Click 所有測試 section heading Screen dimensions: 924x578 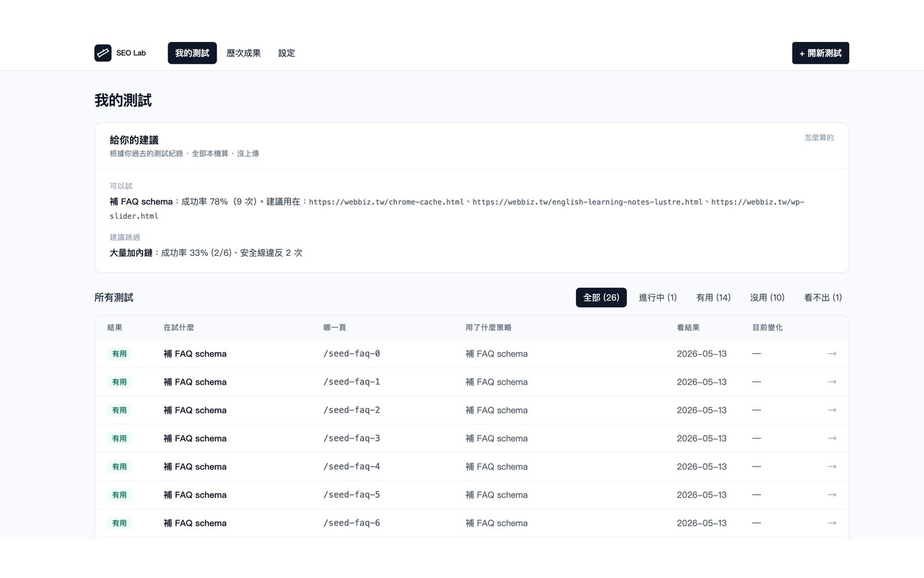[114, 297]
